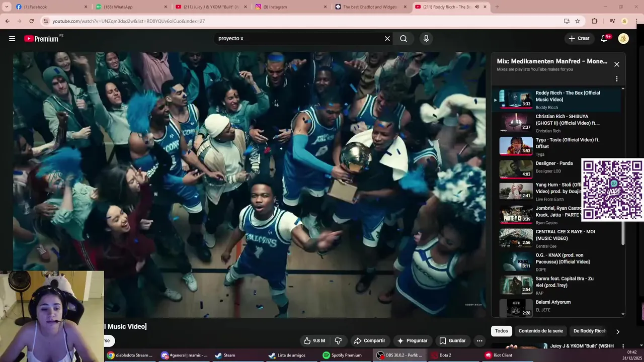This screenshot has height=362, width=644.
Task: Play O.G. KNAX from playlist
Action: [x=556, y=263]
